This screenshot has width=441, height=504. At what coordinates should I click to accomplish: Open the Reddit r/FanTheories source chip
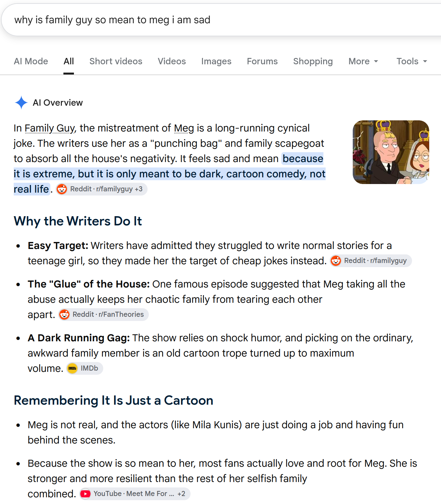104,315
